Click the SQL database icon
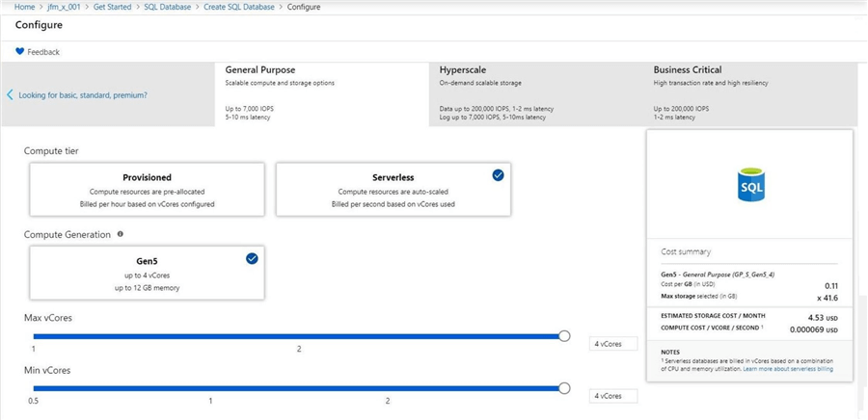868x420 pixels. pyautogui.click(x=750, y=185)
